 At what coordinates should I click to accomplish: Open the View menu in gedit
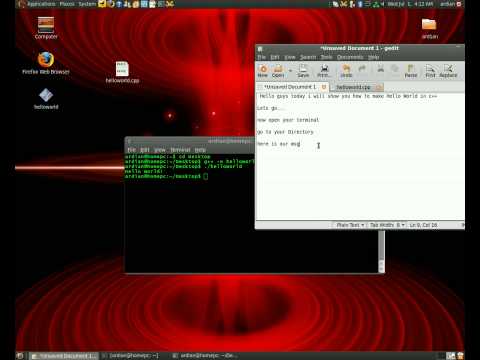[x=290, y=57]
